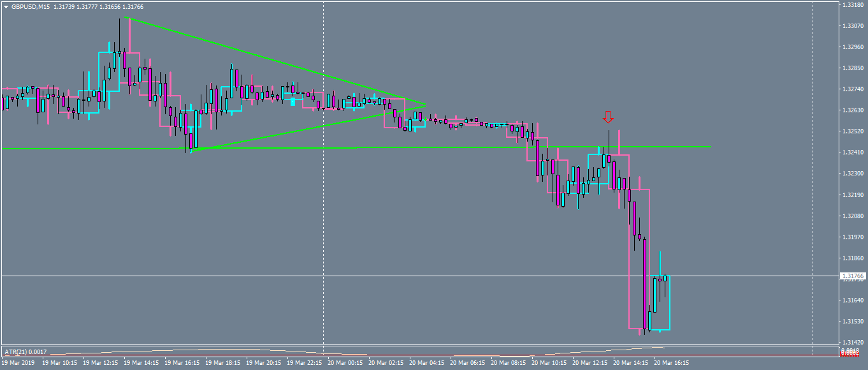Select the ATR(21) 0.0017 indicator label
868x370 pixels.
pyautogui.click(x=25, y=352)
